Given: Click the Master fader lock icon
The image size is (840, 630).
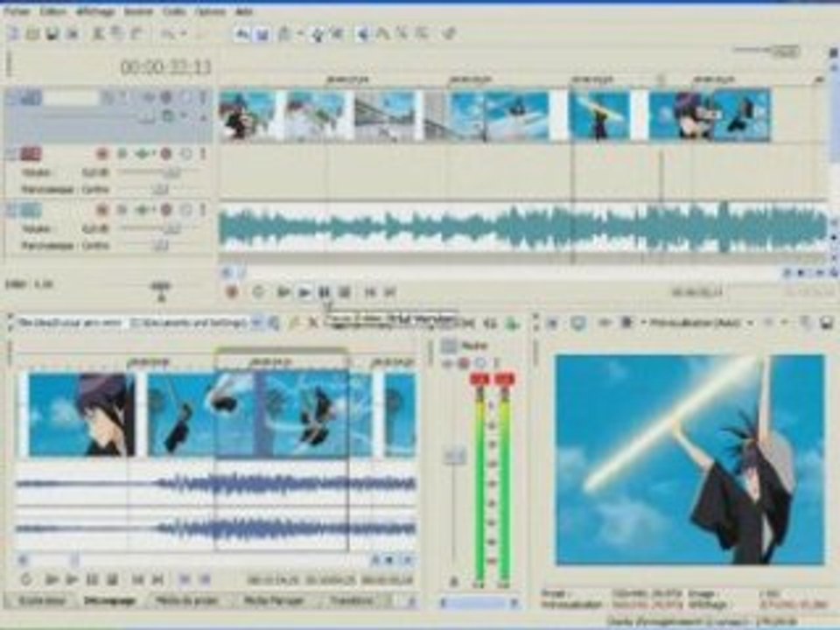Looking at the screenshot, I should pyautogui.click(x=454, y=581).
